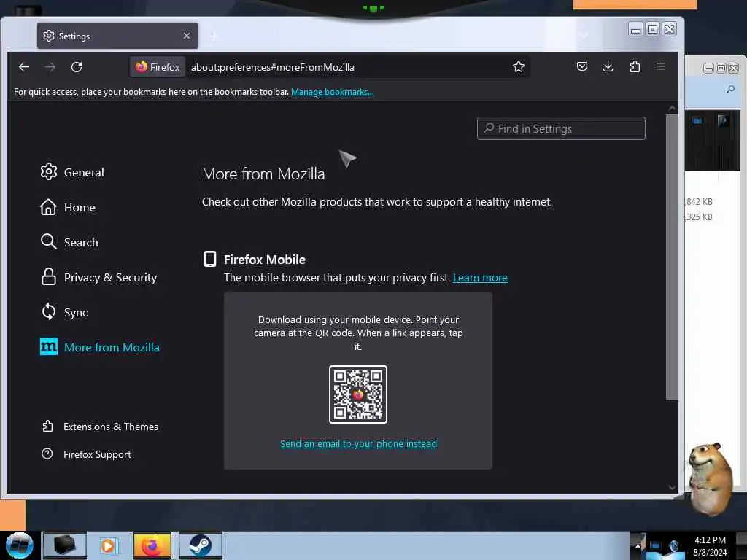Click the Firefox Mobile phone icon
This screenshot has height=560, width=747.
[209, 259]
